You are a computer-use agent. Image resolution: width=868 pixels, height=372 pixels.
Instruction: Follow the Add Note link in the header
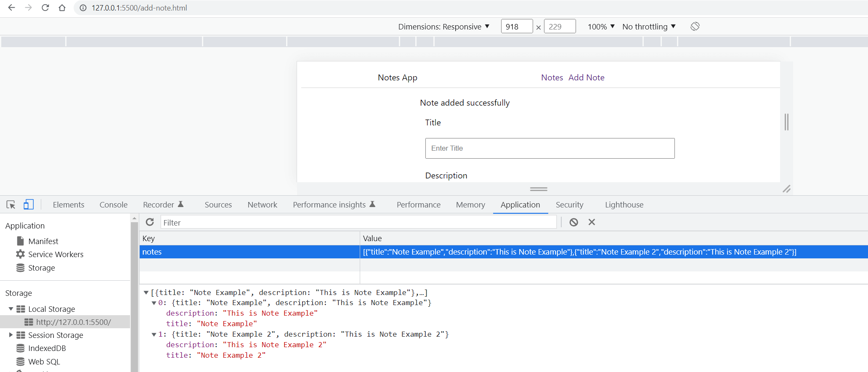(x=587, y=77)
